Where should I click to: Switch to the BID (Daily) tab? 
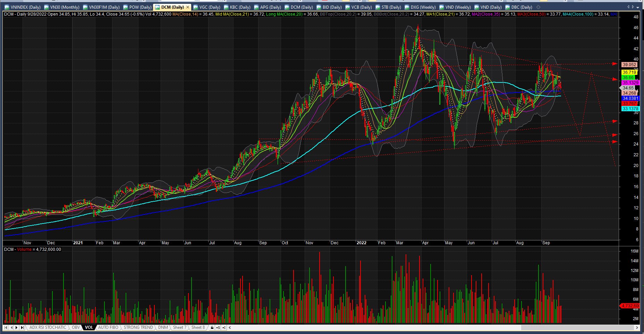329,7
